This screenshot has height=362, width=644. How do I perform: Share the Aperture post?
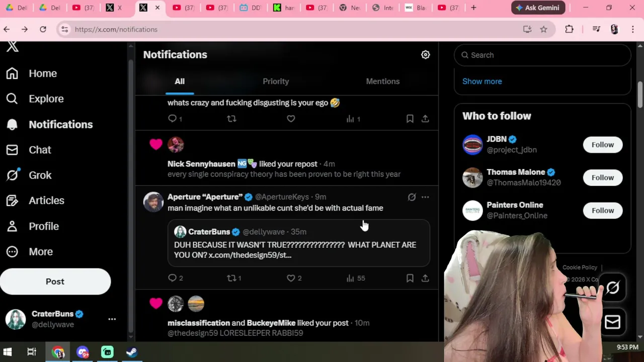(x=425, y=278)
